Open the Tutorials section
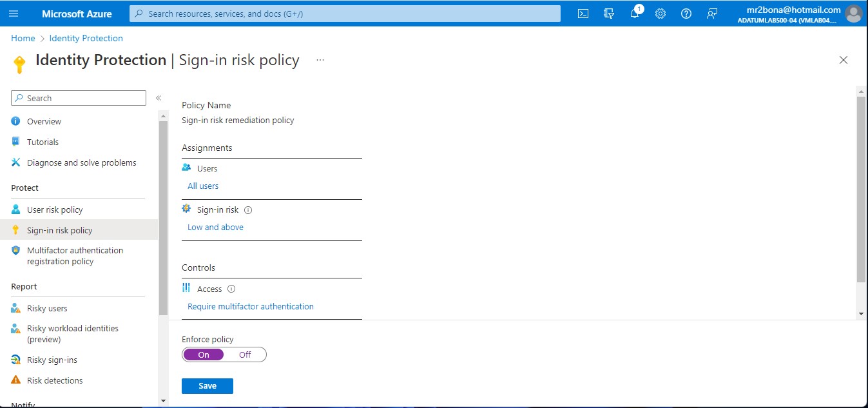Image resolution: width=868 pixels, height=408 pixels. pyautogui.click(x=43, y=142)
